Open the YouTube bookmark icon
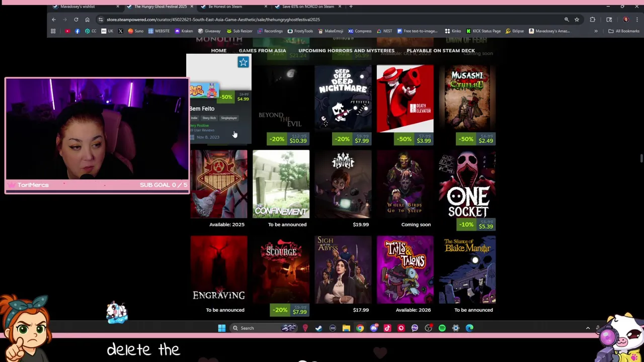The image size is (644, 362). coord(67,31)
